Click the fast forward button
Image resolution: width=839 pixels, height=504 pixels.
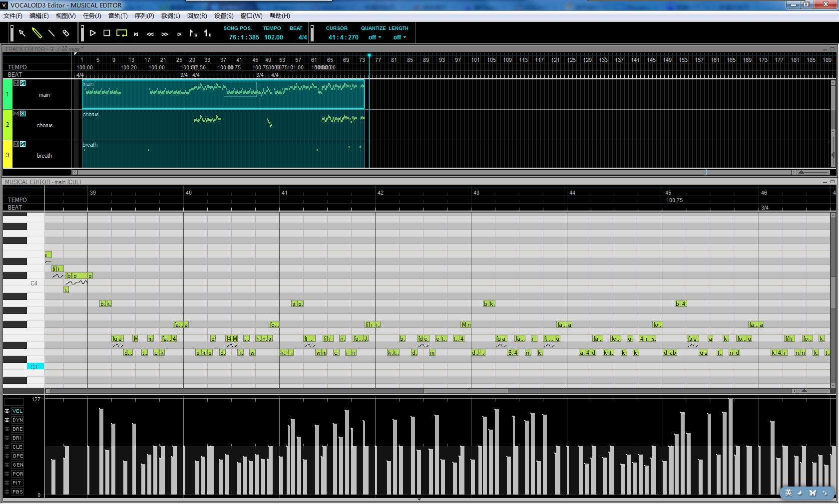point(165,34)
